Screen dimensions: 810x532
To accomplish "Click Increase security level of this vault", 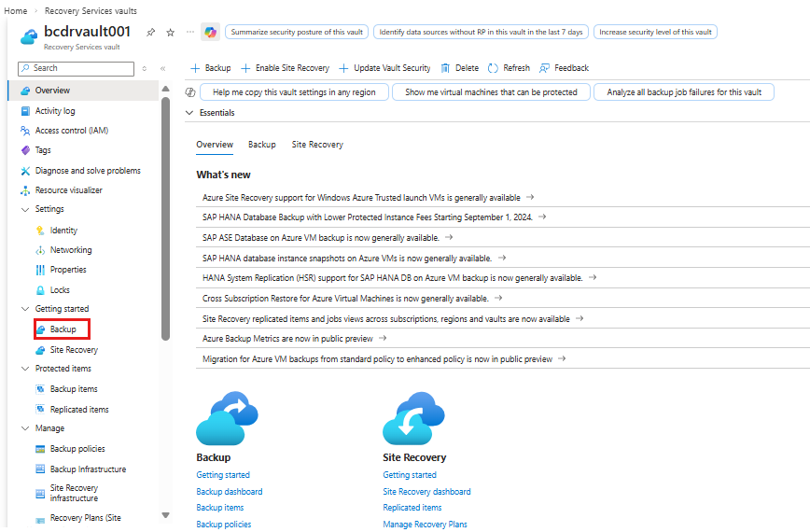I will point(655,32).
